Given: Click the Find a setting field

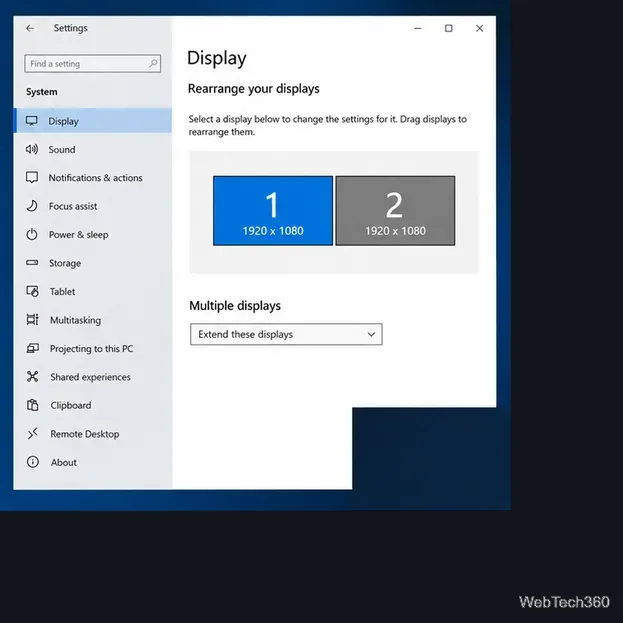Looking at the screenshot, I should tap(93, 64).
